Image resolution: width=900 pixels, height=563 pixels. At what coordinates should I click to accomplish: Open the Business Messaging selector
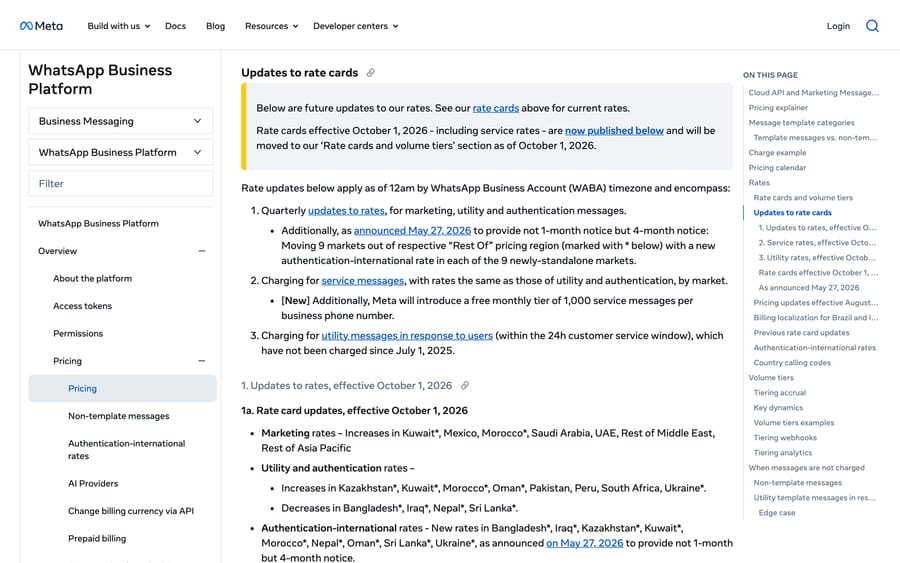[x=121, y=121]
